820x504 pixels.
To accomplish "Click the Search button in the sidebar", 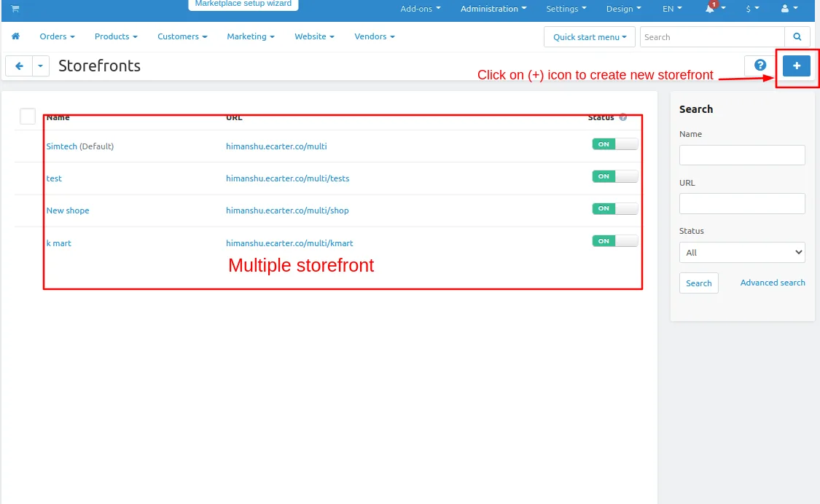I will point(699,283).
